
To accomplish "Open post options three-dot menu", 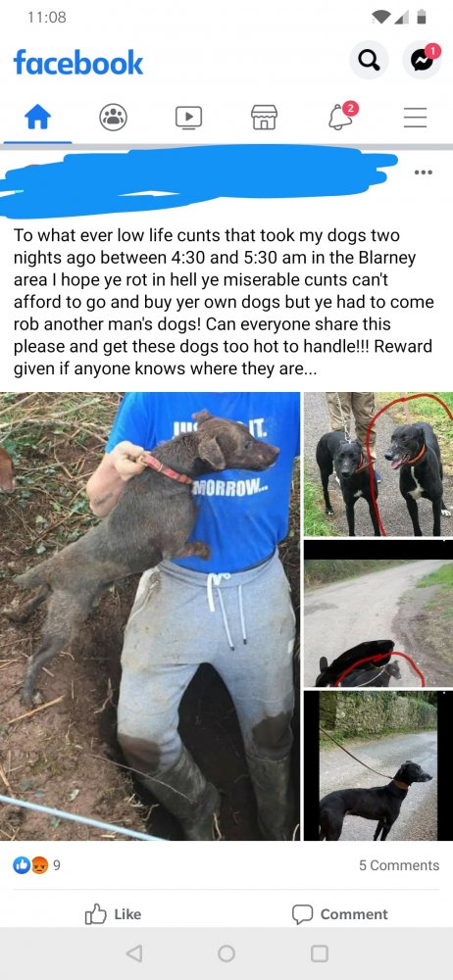I will coord(423,171).
